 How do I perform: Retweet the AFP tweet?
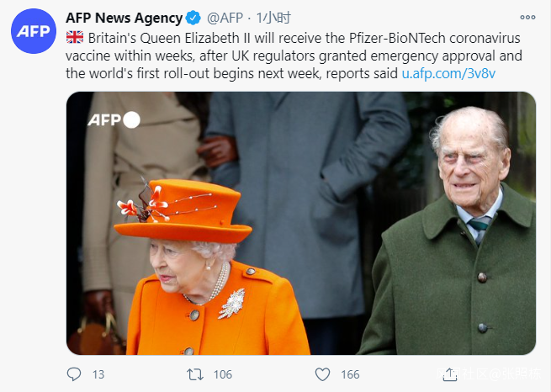click(x=193, y=373)
